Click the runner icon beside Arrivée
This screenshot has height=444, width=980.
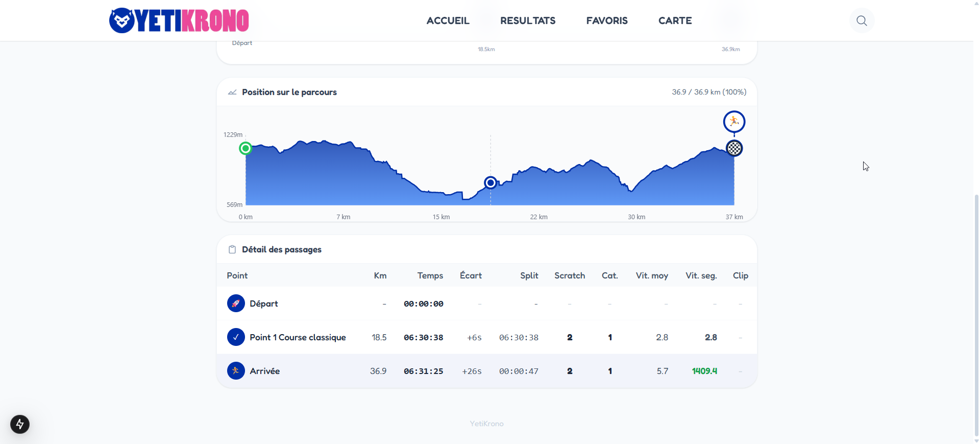[x=236, y=371]
